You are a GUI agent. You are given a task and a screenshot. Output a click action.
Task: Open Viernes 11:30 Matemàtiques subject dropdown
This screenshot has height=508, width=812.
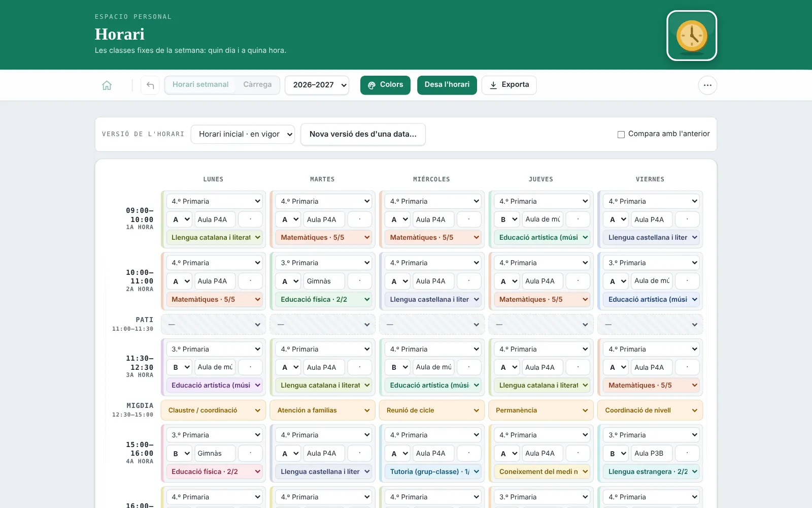pyautogui.click(x=651, y=385)
